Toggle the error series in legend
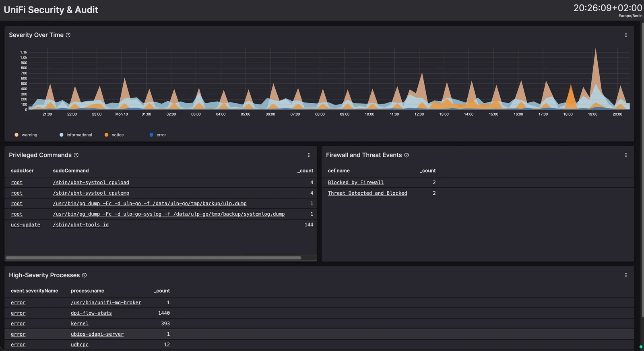The width and height of the screenshot is (644, 351). click(158, 135)
